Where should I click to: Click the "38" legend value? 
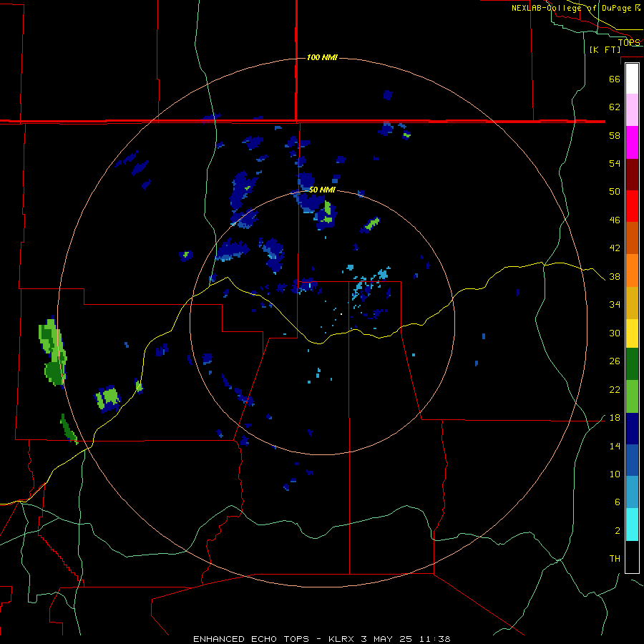pos(615,277)
